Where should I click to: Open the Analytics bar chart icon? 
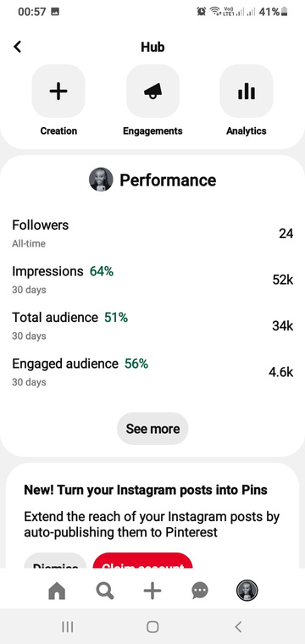[x=247, y=91]
